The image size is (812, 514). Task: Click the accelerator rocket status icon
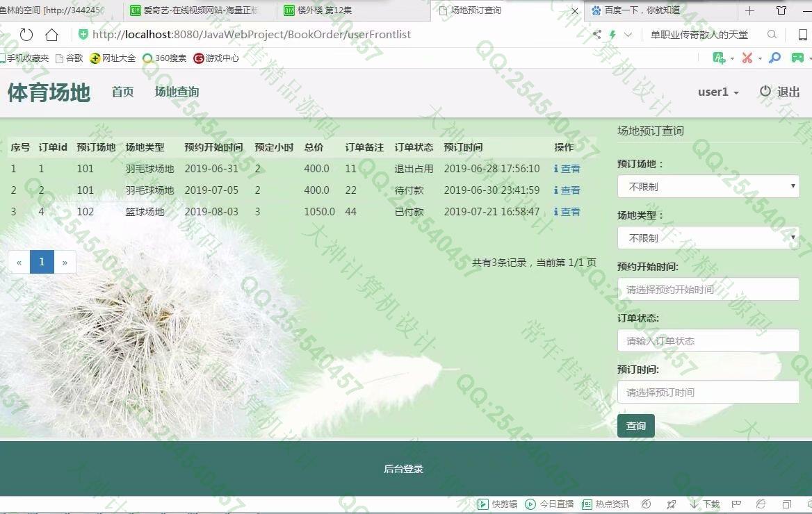(x=672, y=504)
